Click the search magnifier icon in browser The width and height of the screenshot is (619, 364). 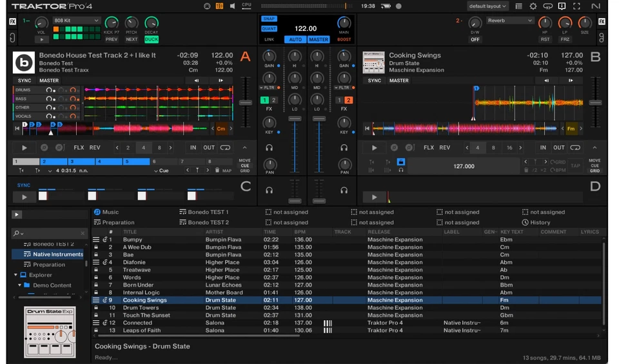pyautogui.click(x=16, y=233)
